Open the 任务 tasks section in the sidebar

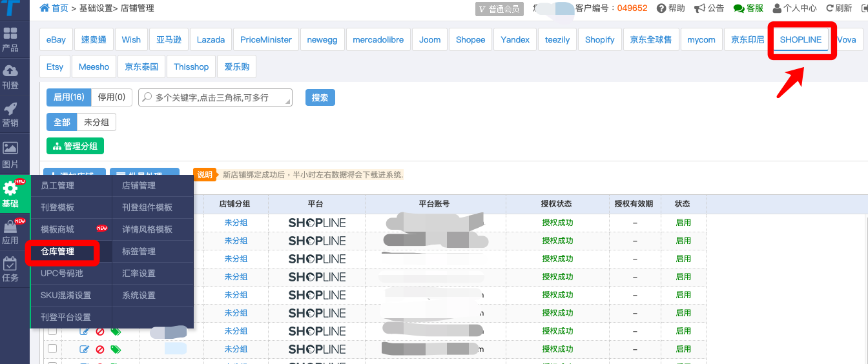[10, 270]
